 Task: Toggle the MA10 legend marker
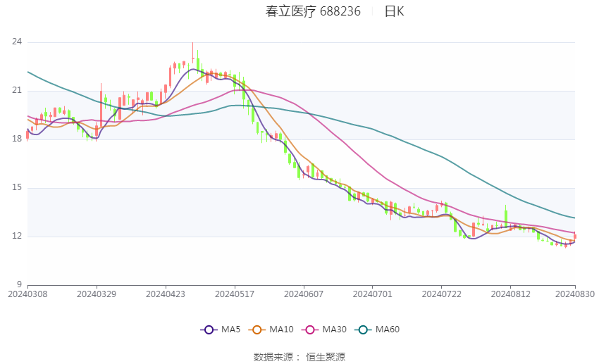tap(257, 330)
